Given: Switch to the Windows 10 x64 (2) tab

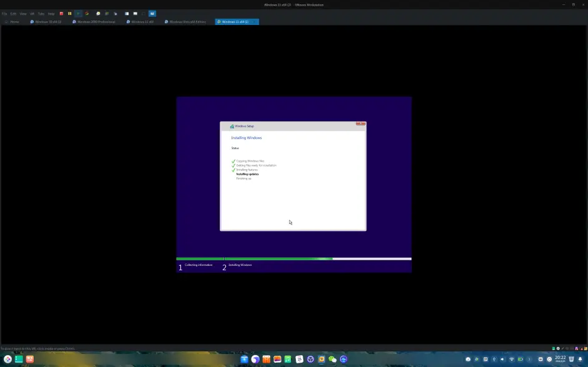Looking at the screenshot, I should point(46,22).
